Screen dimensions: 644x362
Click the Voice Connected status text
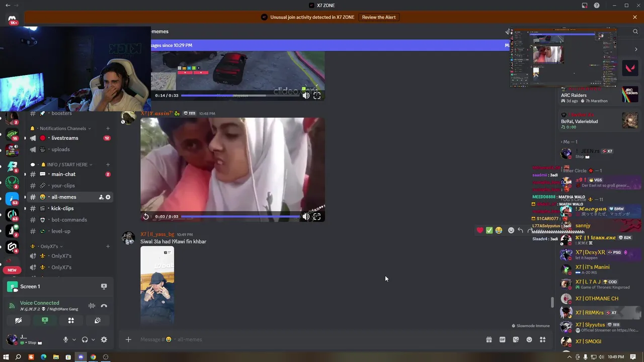(x=39, y=303)
